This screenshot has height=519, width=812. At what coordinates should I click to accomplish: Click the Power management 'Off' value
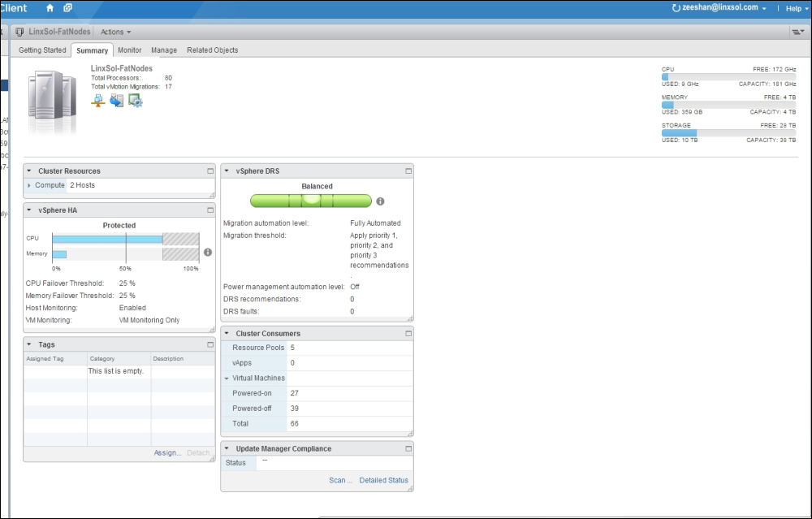coord(355,287)
